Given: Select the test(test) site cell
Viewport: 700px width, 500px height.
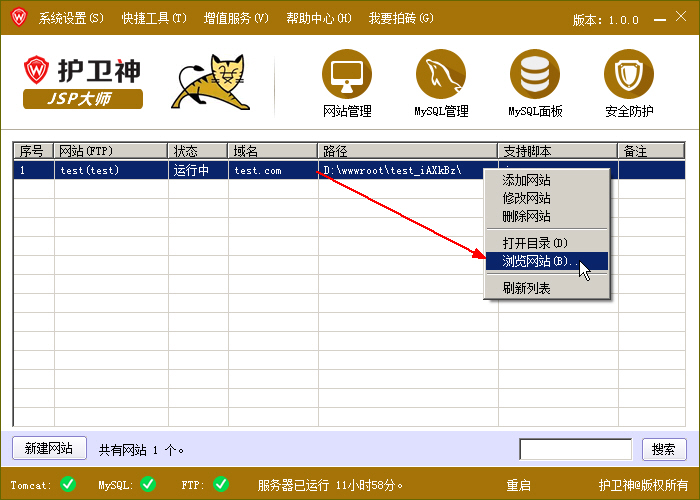Looking at the screenshot, I should tap(111, 170).
